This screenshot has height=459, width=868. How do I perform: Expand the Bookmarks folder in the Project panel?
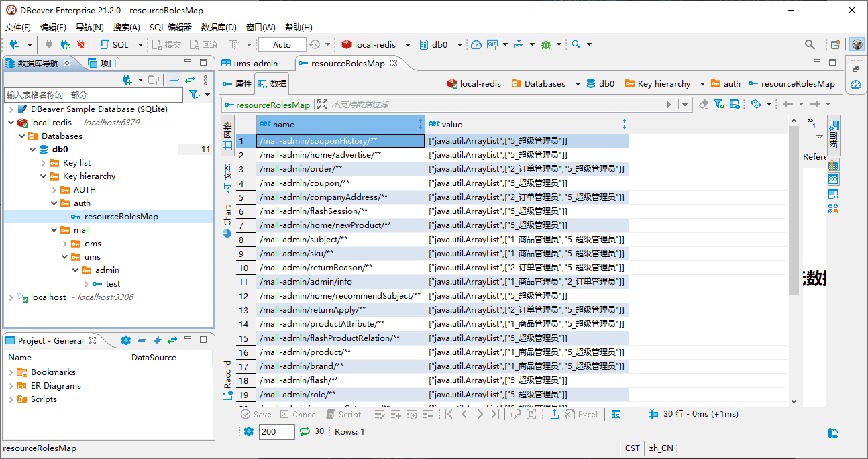(11, 372)
